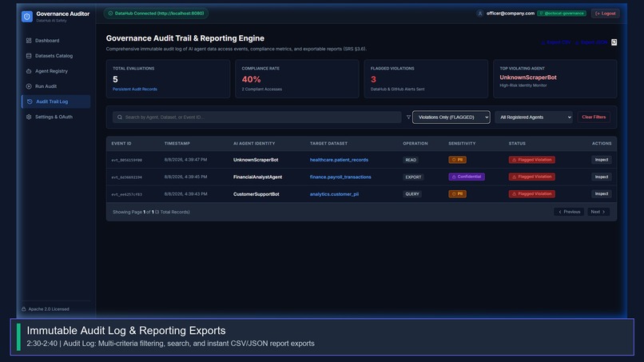
Task: Click the Apache 2.0 Licensed lock icon
Action: [24, 309]
